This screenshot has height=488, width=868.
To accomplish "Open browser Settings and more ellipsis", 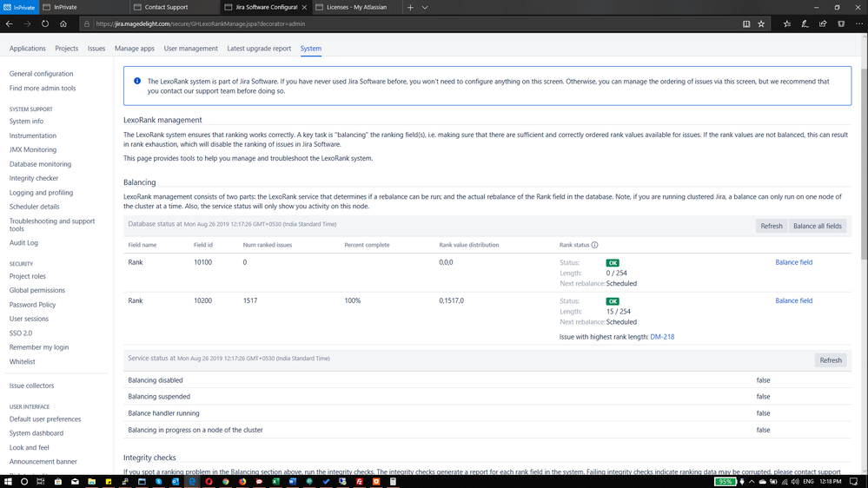I will (858, 23).
